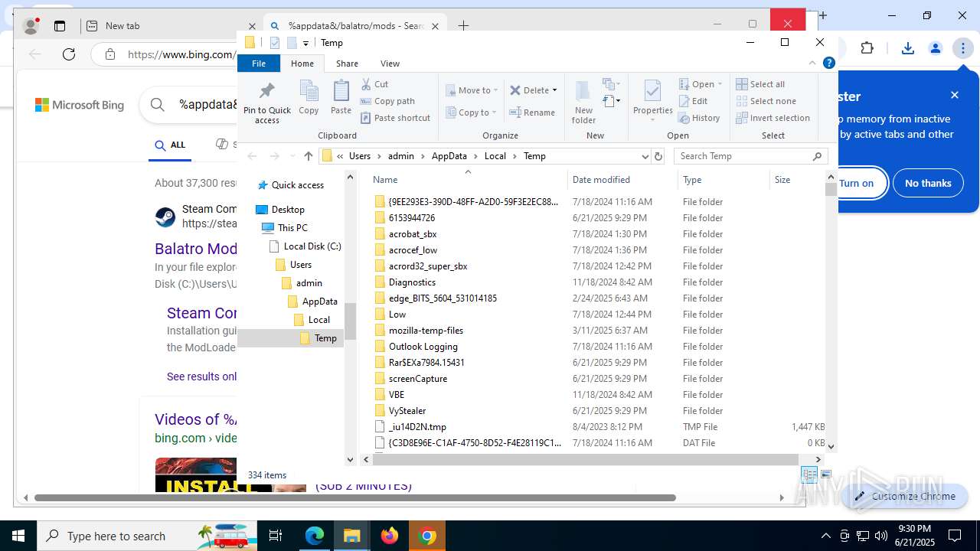The height and width of the screenshot is (551, 980).
Task: Select the Rename command
Action: tap(533, 112)
